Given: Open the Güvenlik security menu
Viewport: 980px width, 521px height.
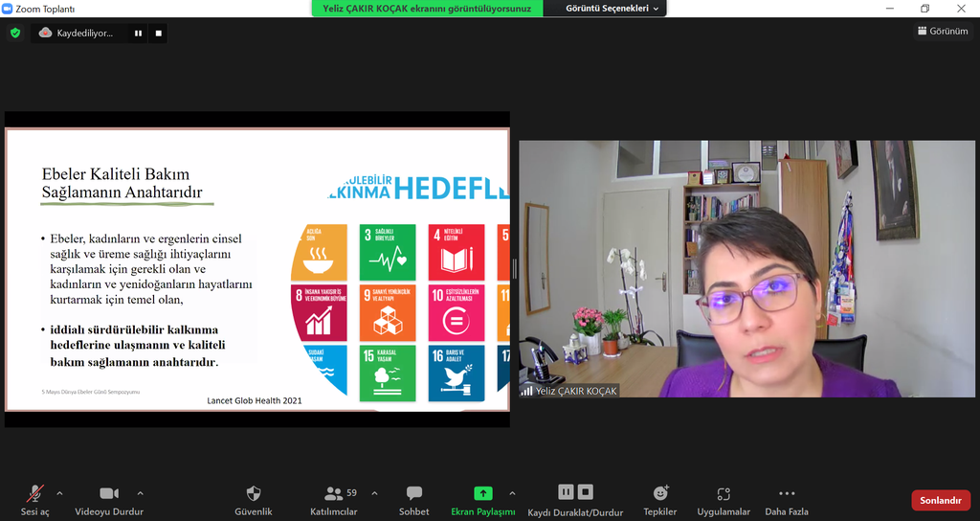Looking at the screenshot, I should tap(253, 501).
